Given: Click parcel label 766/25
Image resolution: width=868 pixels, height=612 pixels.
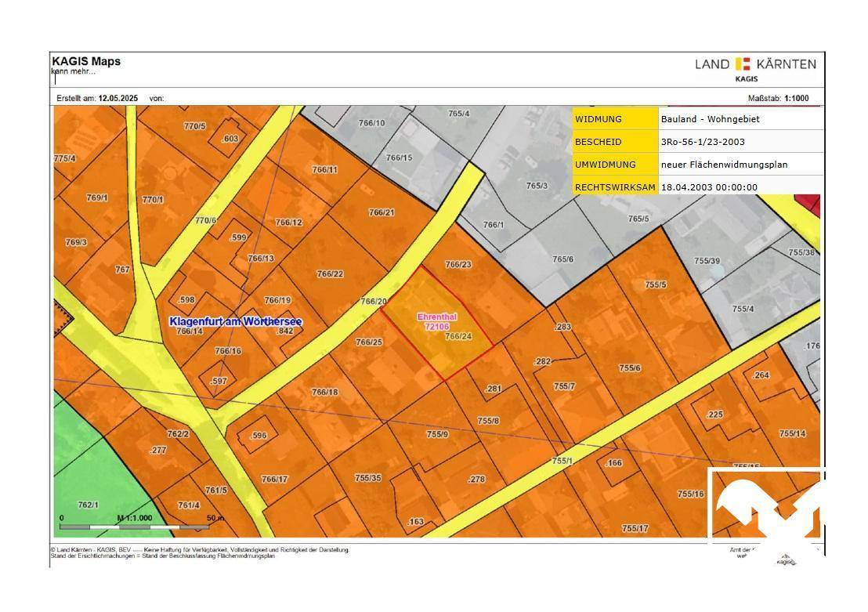Looking at the screenshot, I should (x=369, y=342).
